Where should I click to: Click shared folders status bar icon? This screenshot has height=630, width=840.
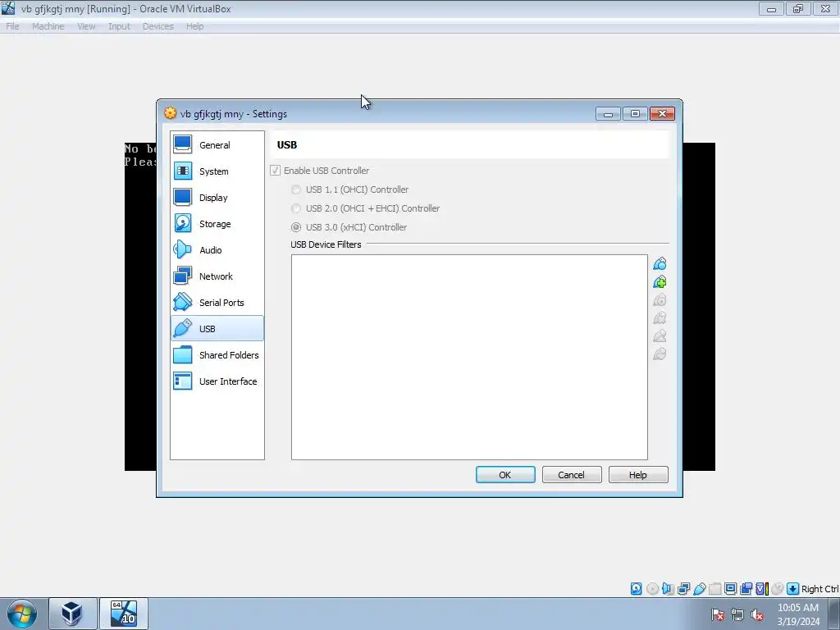tap(714, 589)
